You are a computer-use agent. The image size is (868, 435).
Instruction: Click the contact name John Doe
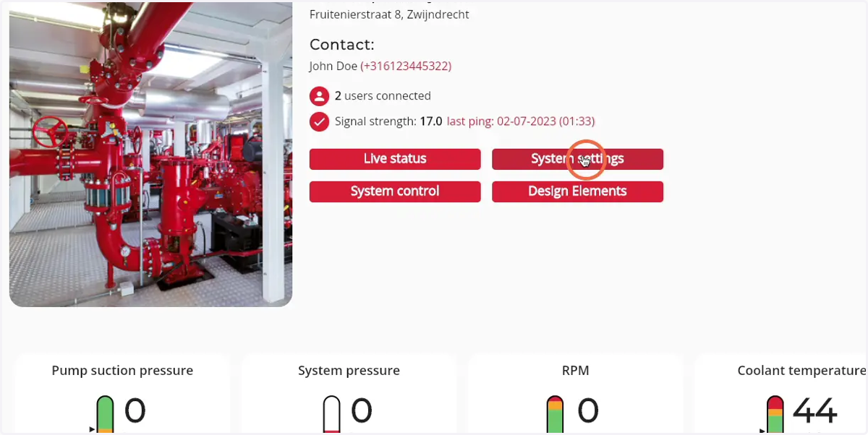333,66
